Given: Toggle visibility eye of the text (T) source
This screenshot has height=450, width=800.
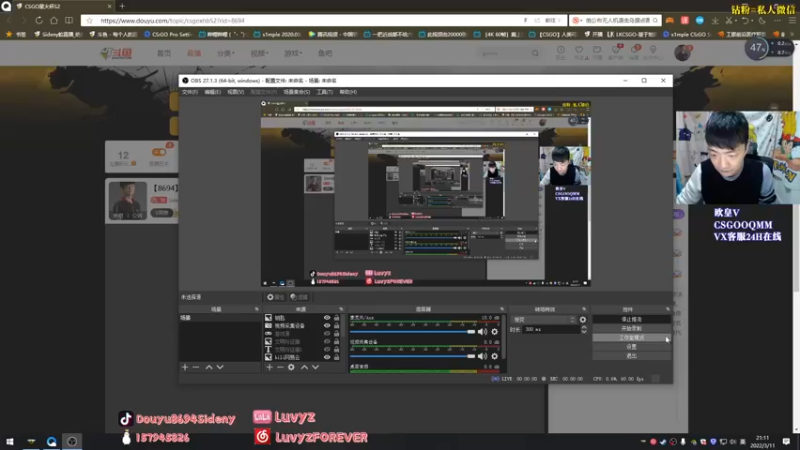Looking at the screenshot, I should coord(327,349).
